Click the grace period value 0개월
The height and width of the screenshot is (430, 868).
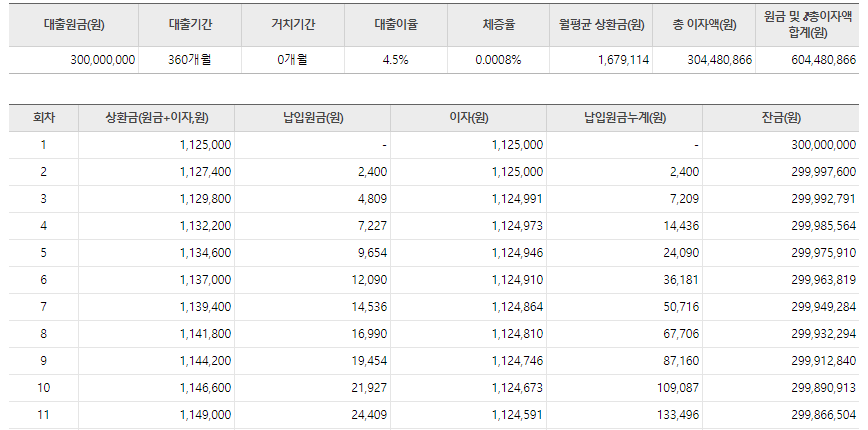coord(293,60)
